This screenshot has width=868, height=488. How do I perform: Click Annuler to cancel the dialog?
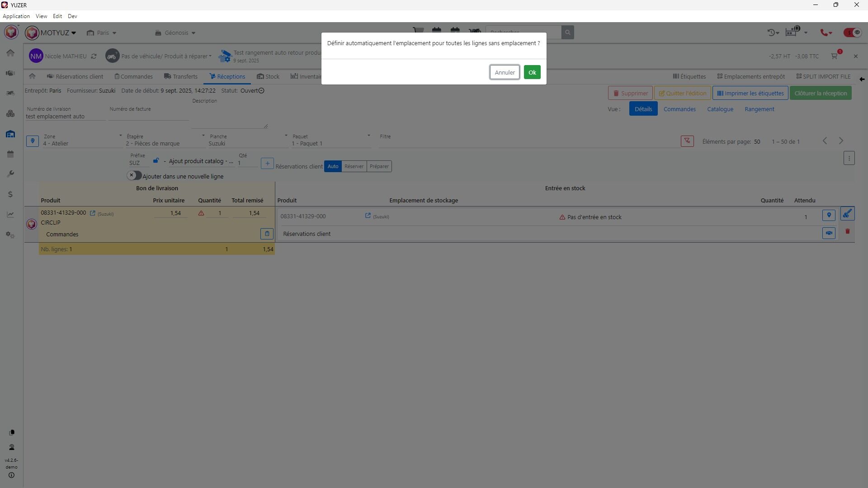[x=505, y=72]
